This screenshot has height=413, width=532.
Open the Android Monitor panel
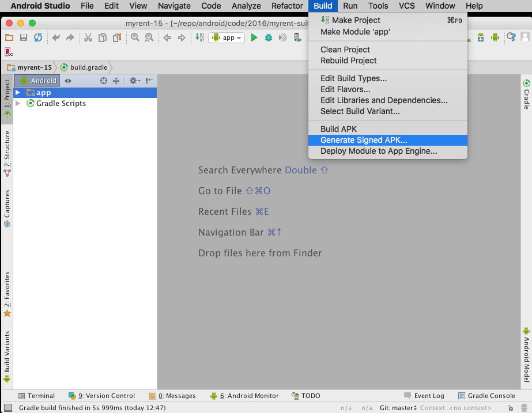click(244, 396)
